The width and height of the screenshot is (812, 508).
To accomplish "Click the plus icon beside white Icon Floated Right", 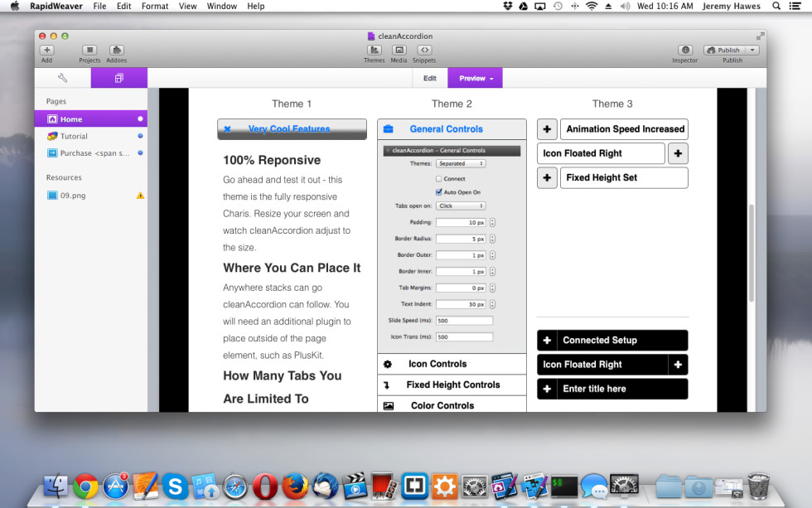I will pyautogui.click(x=678, y=153).
